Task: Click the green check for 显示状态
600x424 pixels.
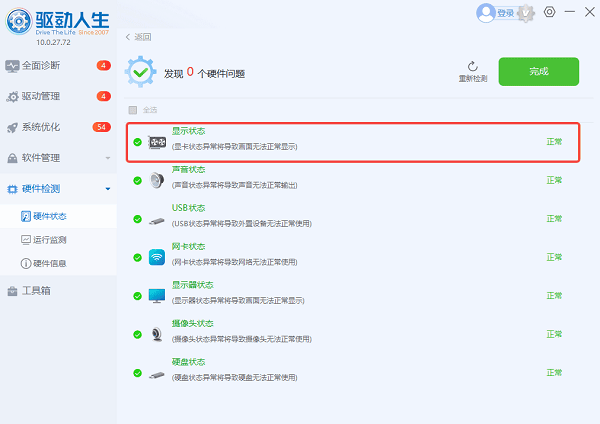Action: 137,142
